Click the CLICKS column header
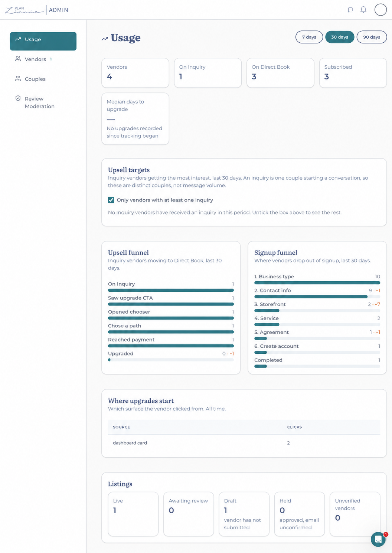392x553 pixels. pos(294,427)
